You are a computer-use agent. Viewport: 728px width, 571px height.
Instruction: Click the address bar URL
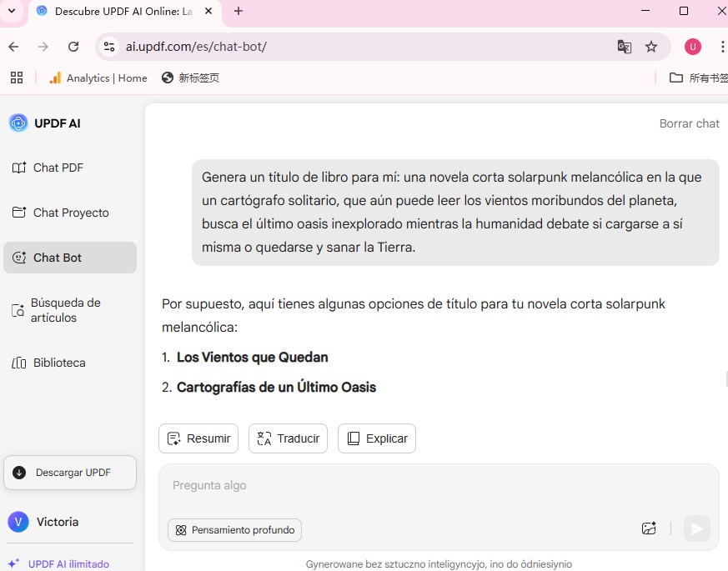pos(196,47)
